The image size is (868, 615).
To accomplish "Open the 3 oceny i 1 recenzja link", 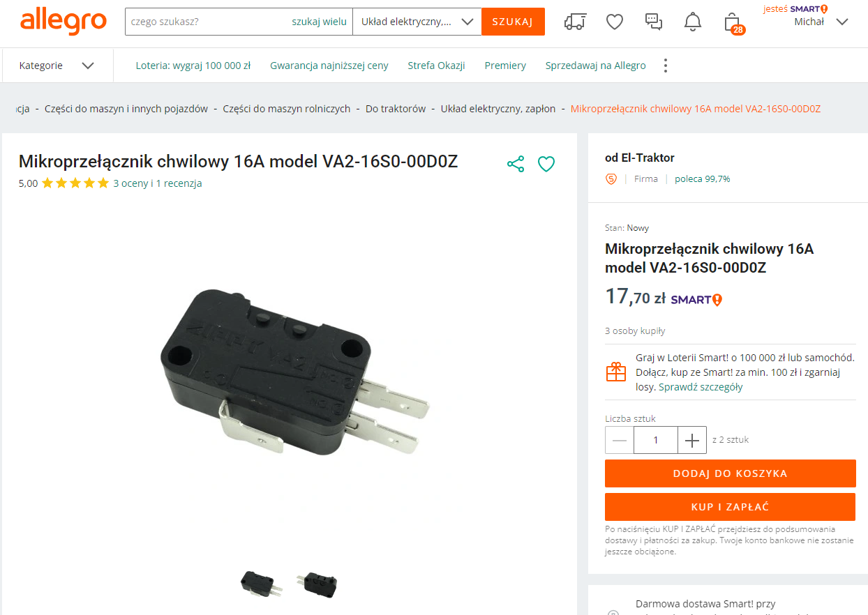I will (158, 183).
